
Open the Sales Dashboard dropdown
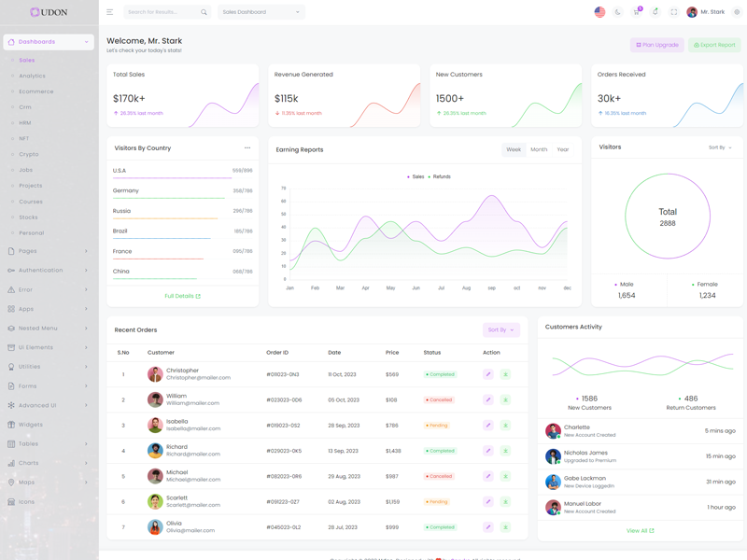point(261,12)
